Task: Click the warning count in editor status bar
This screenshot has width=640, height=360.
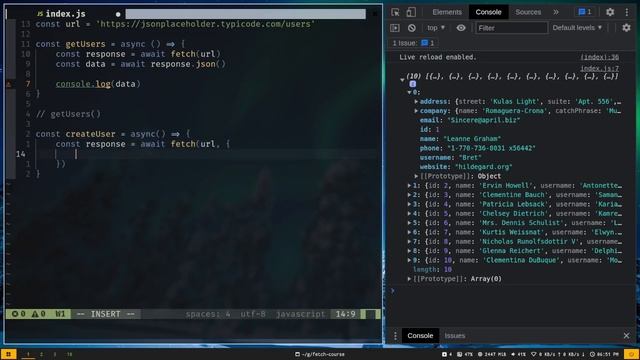Action: click(39, 314)
